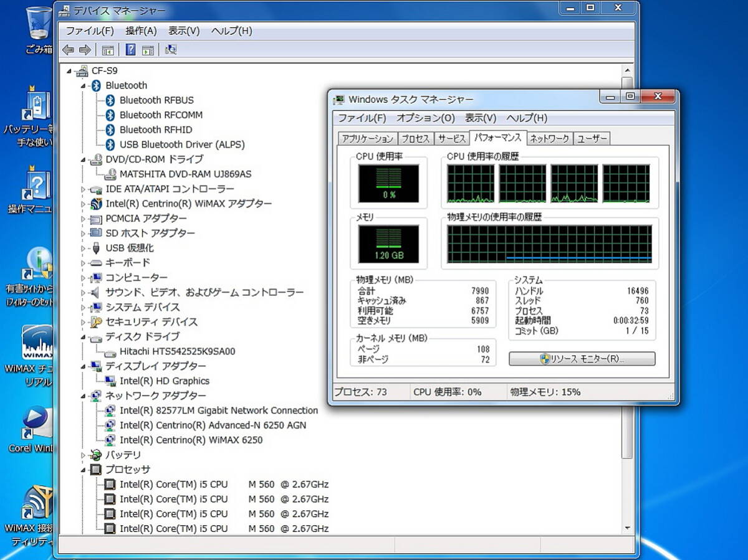Click Device Manager vertical scrollbar down arrow
This screenshot has width=748, height=560.
(x=628, y=528)
